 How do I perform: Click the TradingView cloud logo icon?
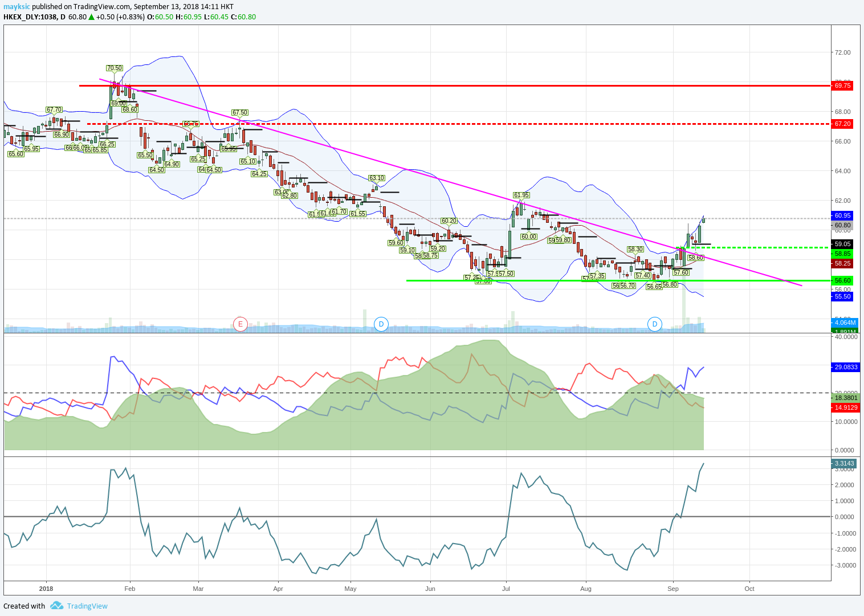coord(56,606)
